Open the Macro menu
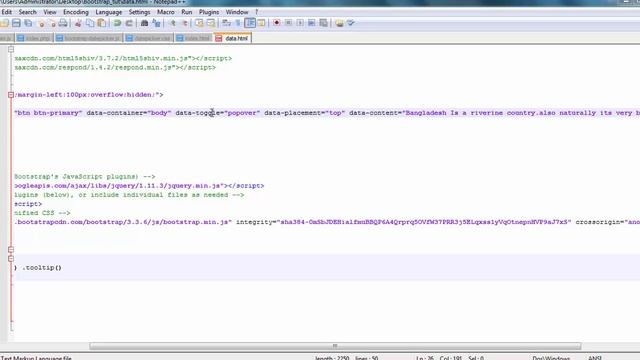This screenshot has width=640, height=360. 165,12
